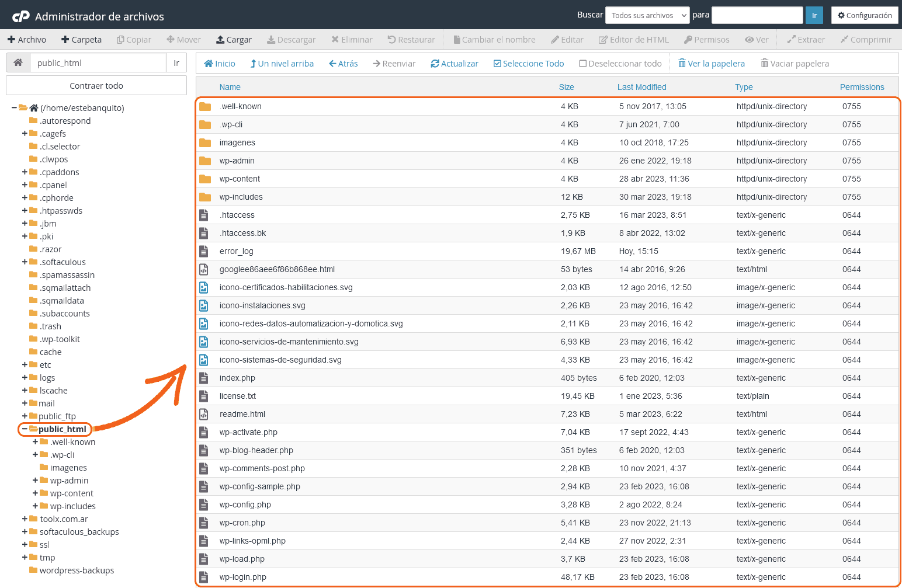Check Seleccione Todo to select all
Viewport: 902px width, 588px height.
click(x=529, y=64)
